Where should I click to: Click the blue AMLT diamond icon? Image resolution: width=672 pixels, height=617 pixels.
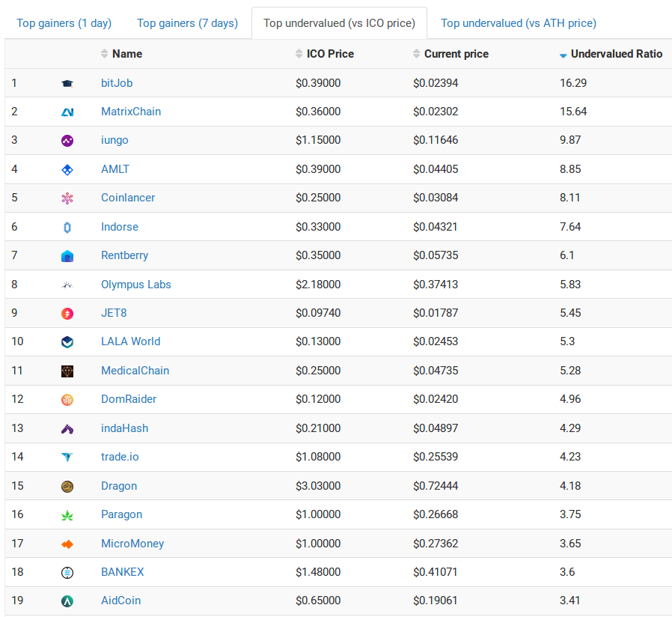(67, 170)
